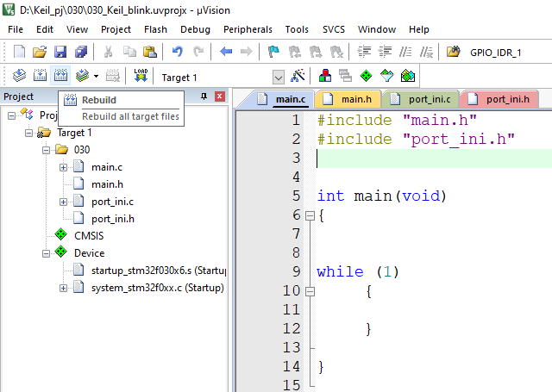
Task: Copy selection toolbar icon
Action: pyautogui.click(x=129, y=52)
